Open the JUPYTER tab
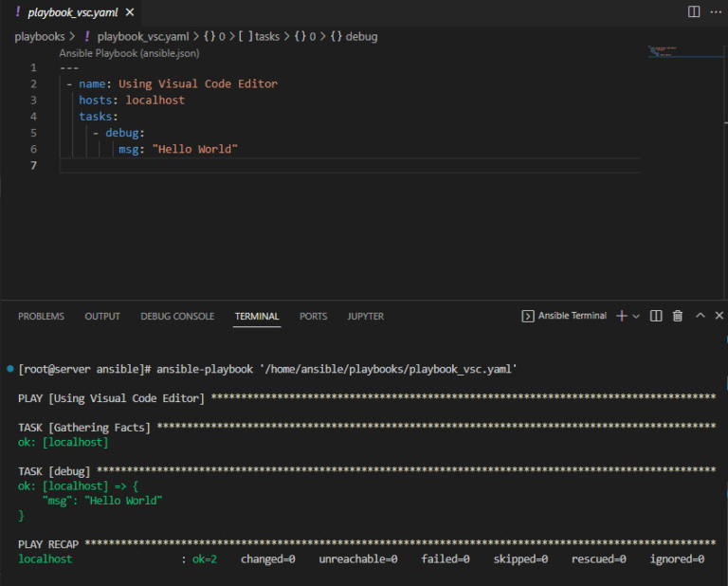 pos(365,316)
